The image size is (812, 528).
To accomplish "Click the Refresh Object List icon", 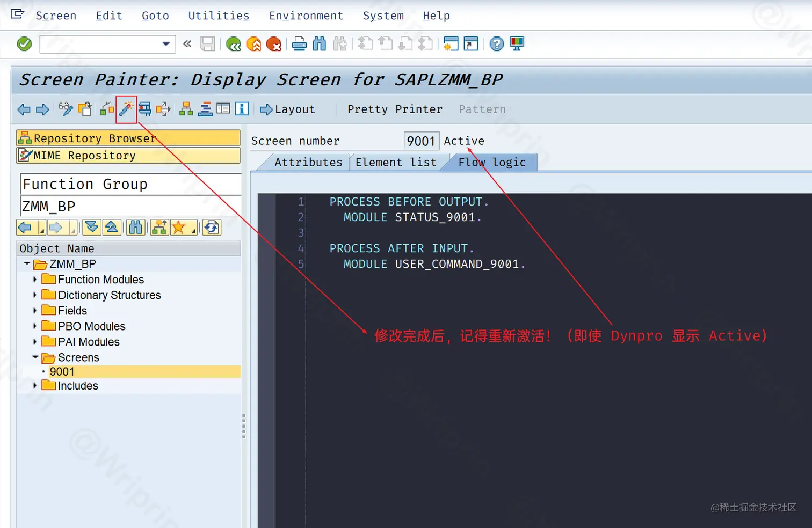I will pos(212,228).
